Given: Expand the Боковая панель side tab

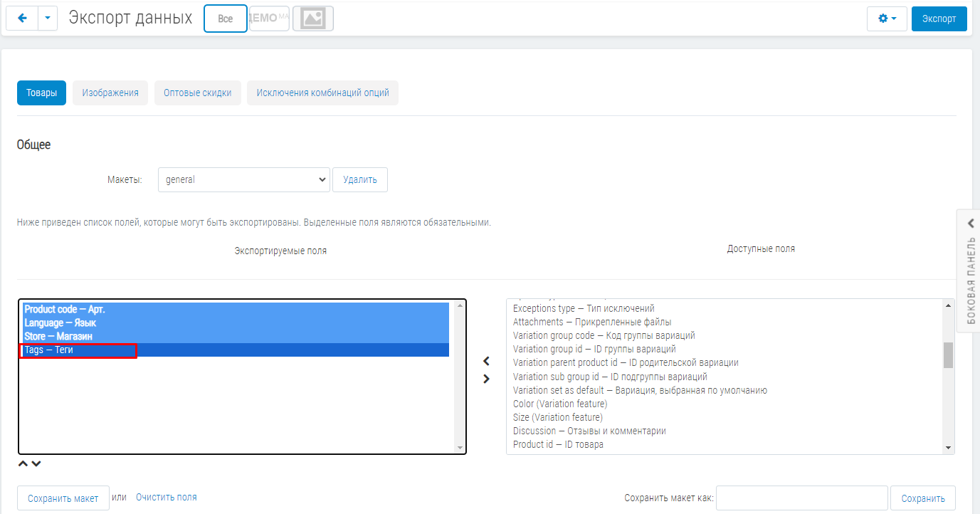Looking at the screenshot, I should [x=969, y=271].
